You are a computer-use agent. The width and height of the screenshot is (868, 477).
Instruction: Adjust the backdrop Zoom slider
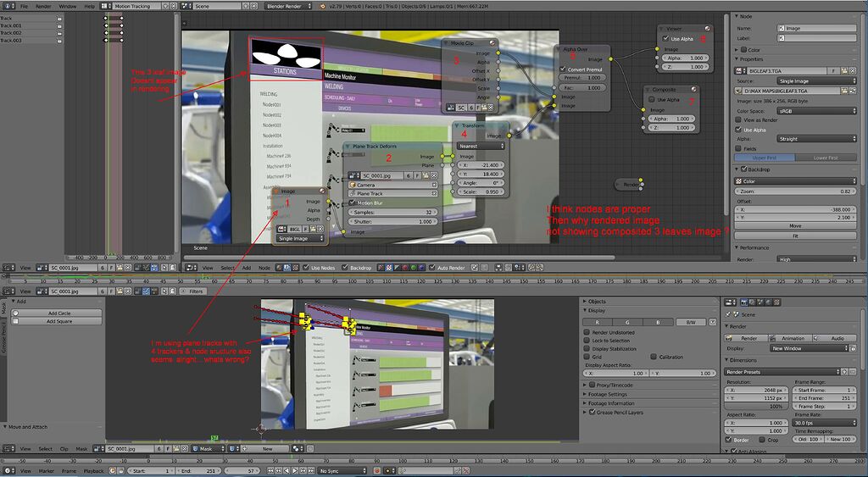coord(795,191)
